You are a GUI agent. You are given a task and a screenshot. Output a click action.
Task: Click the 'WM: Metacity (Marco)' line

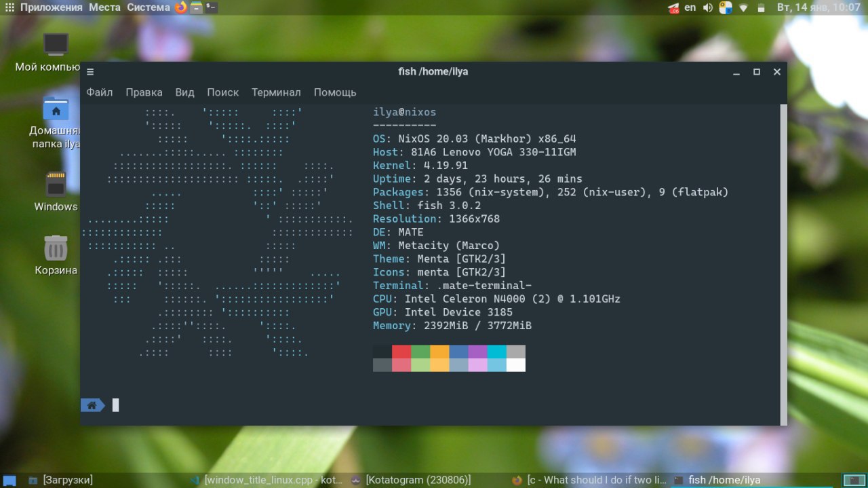point(436,246)
